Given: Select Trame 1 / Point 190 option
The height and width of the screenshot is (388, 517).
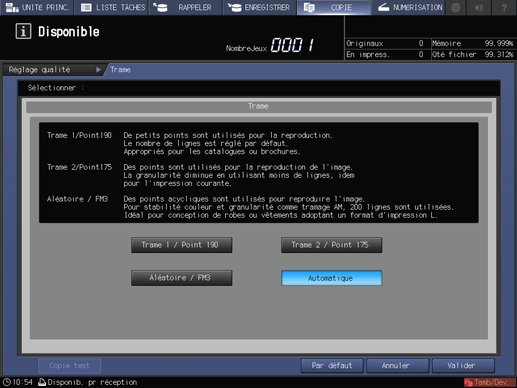Looking at the screenshot, I should 182,245.
